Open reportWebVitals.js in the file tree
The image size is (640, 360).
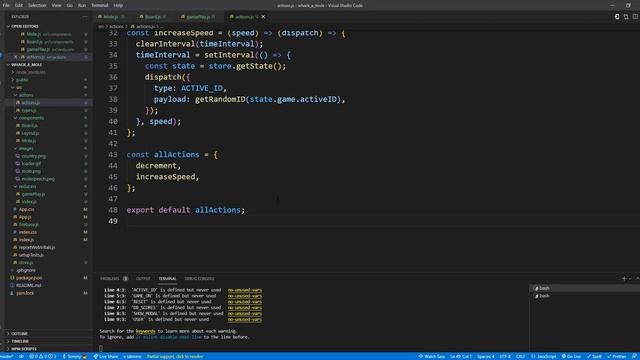pos(37,247)
